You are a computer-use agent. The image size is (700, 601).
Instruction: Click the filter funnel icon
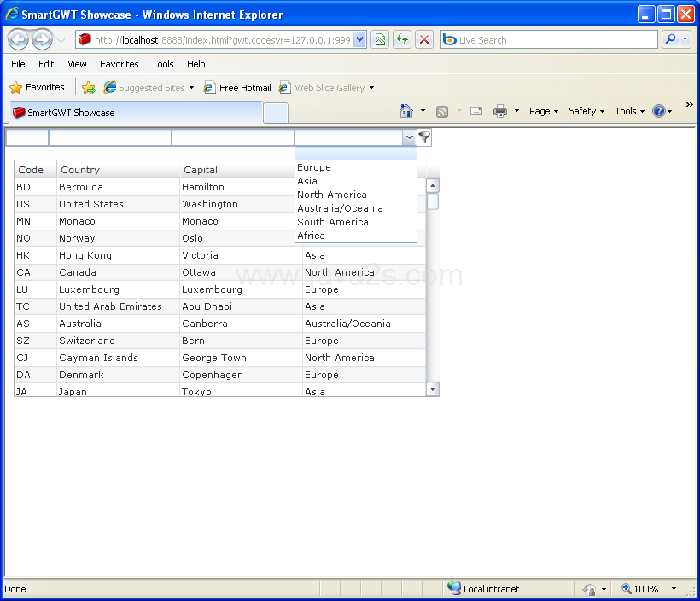pos(424,137)
